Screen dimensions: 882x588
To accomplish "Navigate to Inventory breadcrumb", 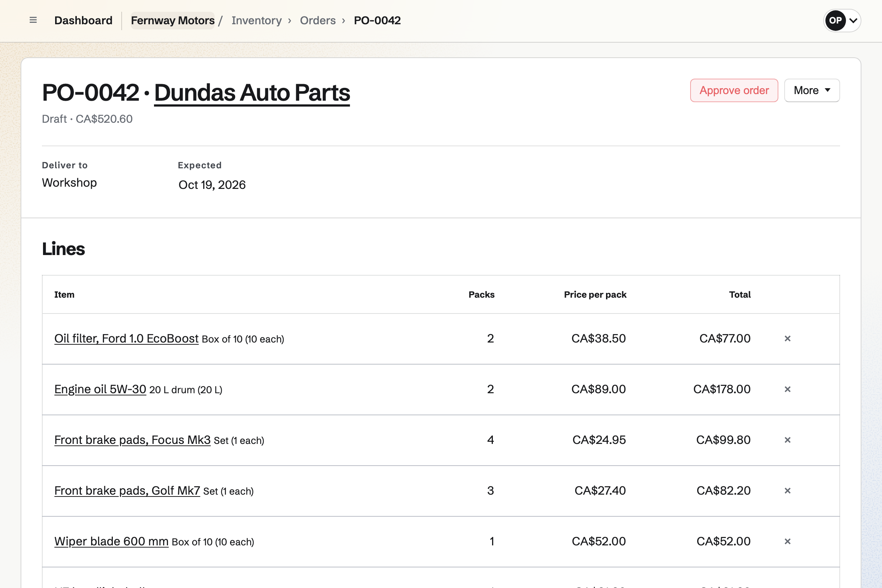I will pyautogui.click(x=257, y=20).
